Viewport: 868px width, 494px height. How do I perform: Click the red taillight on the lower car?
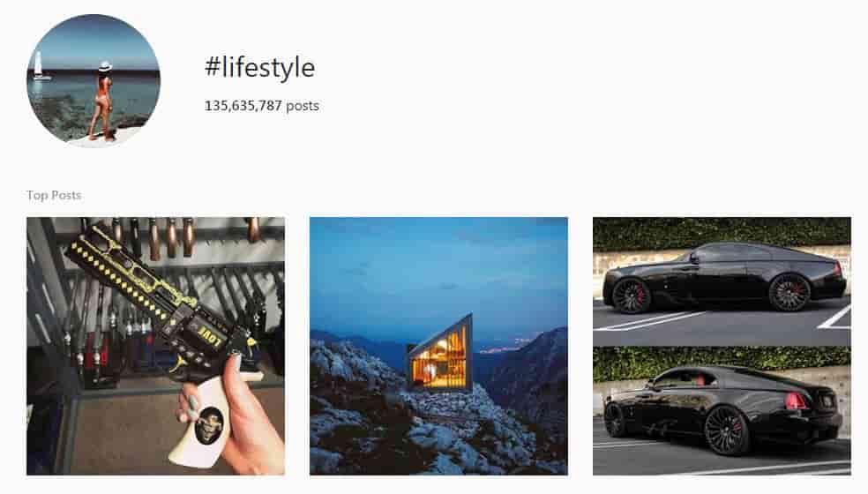pos(795,401)
